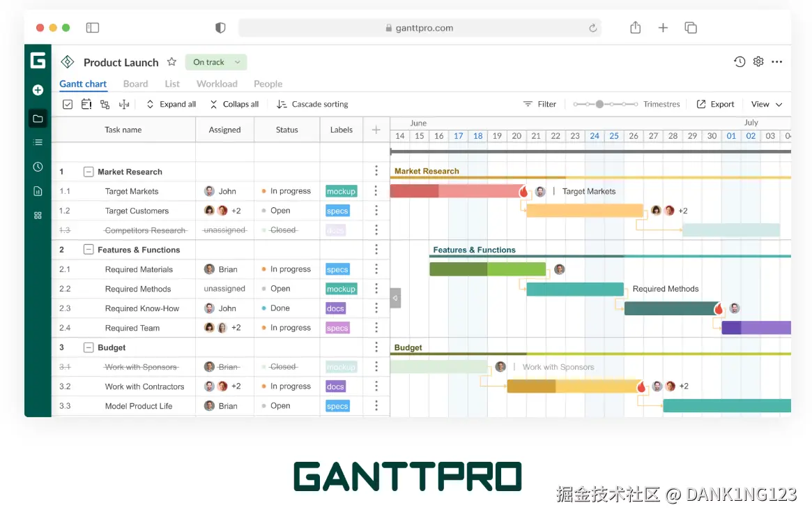Click the Target Markets red Gantt bar
This screenshot has width=812, height=519.
click(457, 191)
